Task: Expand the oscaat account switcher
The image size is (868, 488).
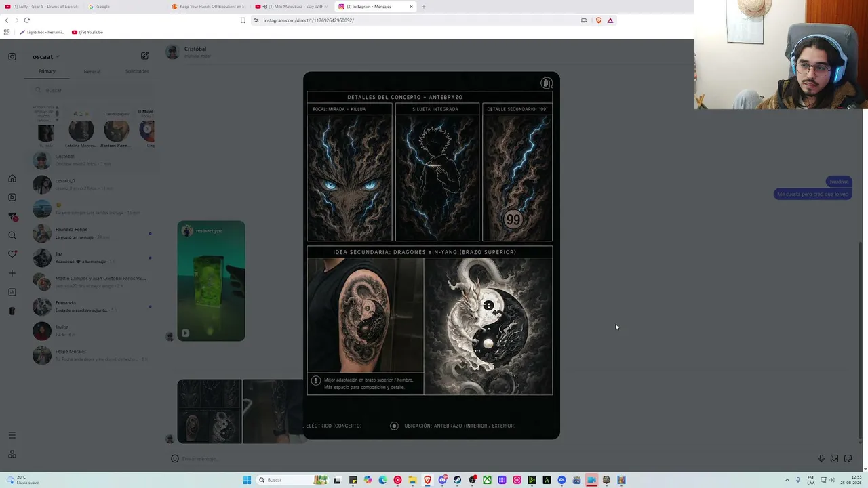Action: click(x=46, y=57)
